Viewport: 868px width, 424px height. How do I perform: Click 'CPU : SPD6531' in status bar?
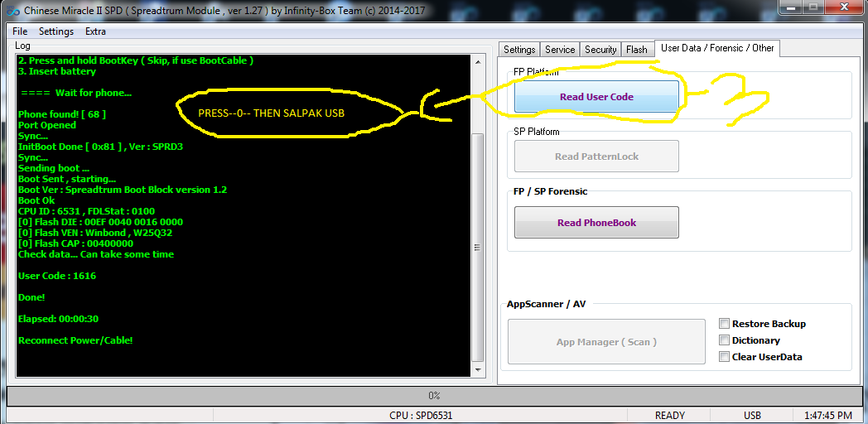click(x=420, y=415)
